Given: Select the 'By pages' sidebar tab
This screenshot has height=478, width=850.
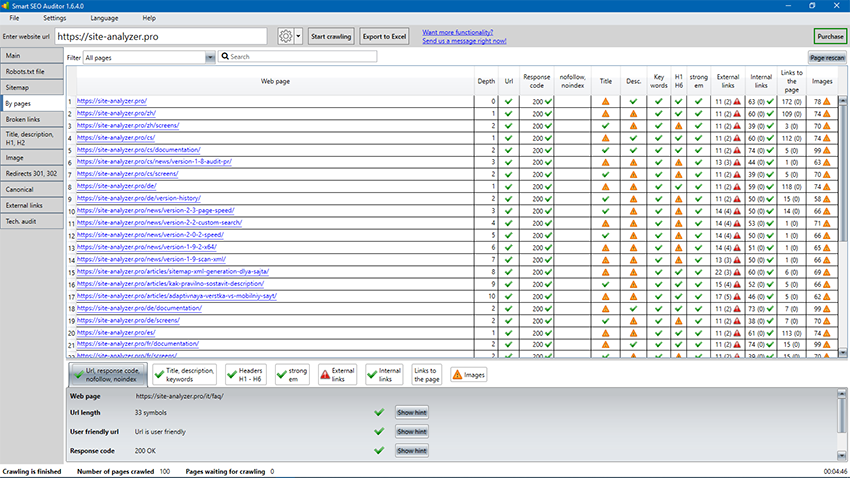Looking at the screenshot, I should tap(32, 103).
